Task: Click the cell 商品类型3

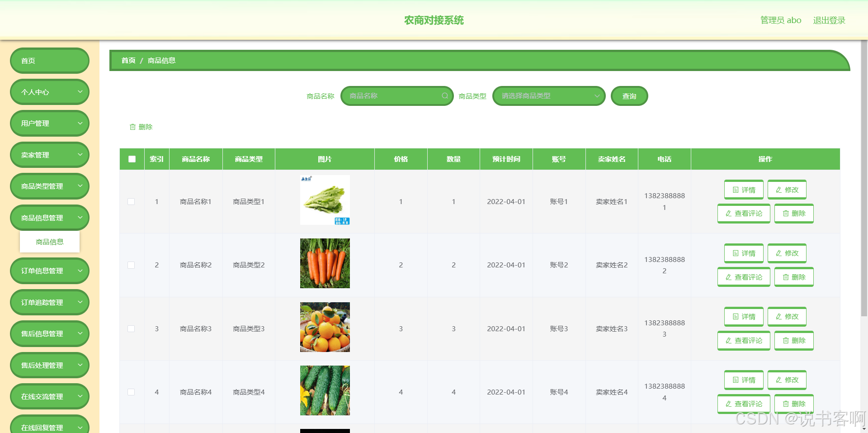Action: click(x=249, y=329)
